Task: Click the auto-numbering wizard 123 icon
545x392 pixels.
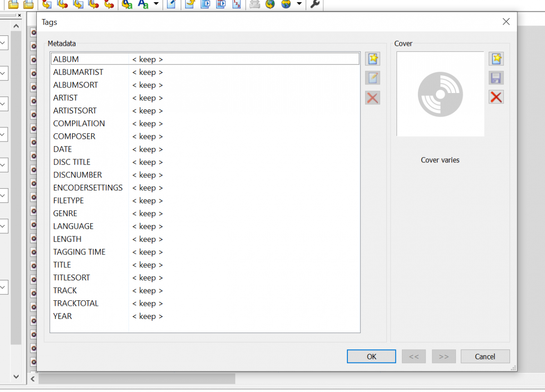Action: 236,5
